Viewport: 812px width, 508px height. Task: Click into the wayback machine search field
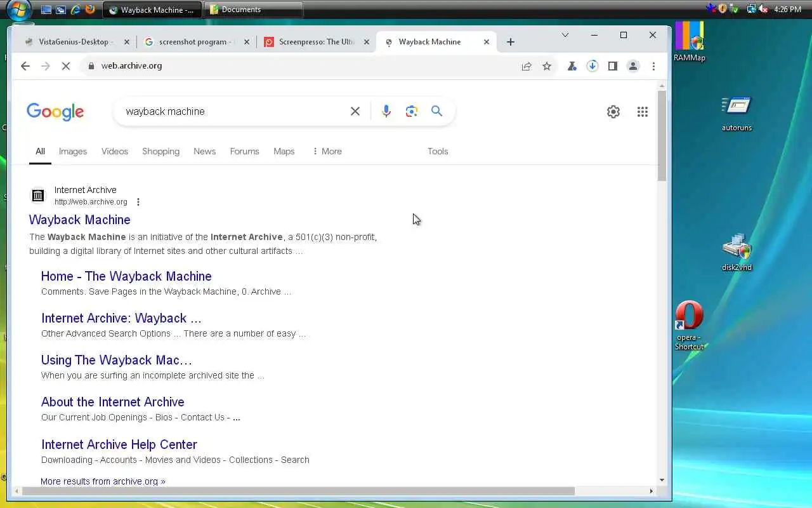tap(235, 111)
